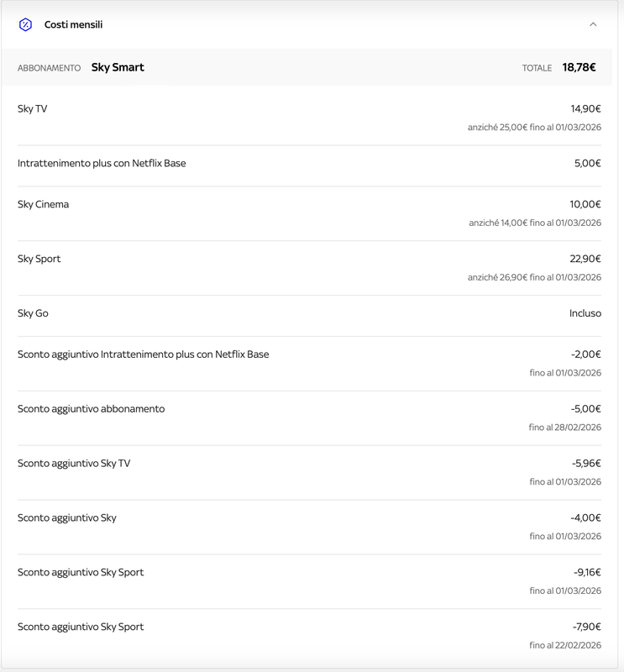The image size is (624, 672).
Task: Click the Incluso label for Sky Go
Action: [x=585, y=313]
